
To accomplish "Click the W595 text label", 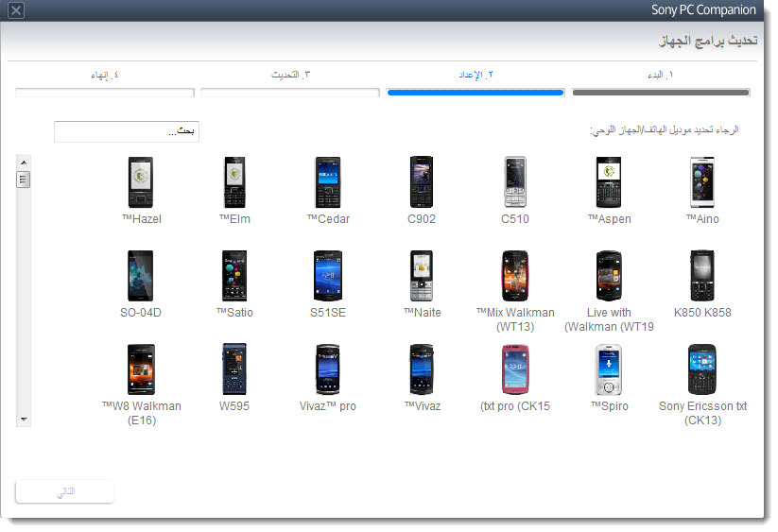I will point(234,406).
